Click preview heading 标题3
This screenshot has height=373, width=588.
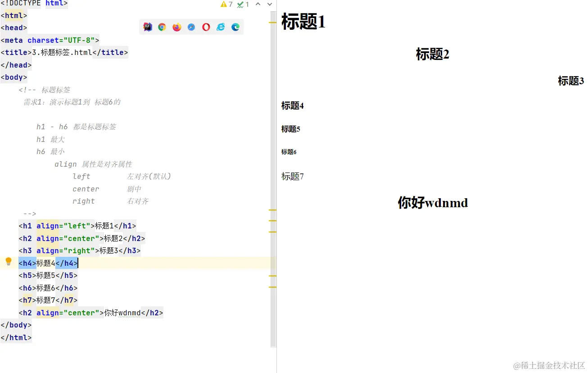[x=571, y=81]
